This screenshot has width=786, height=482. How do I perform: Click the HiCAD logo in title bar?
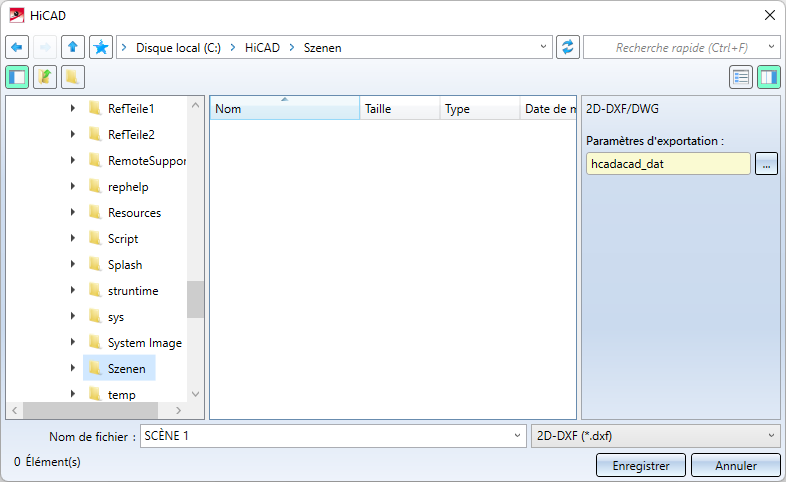point(17,16)
